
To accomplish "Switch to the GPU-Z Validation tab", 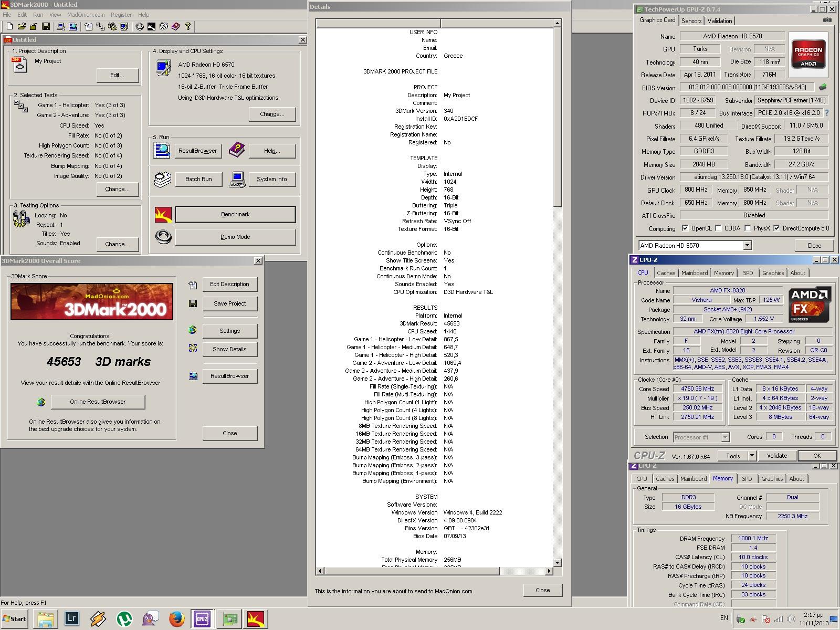I will click(719, 20).
